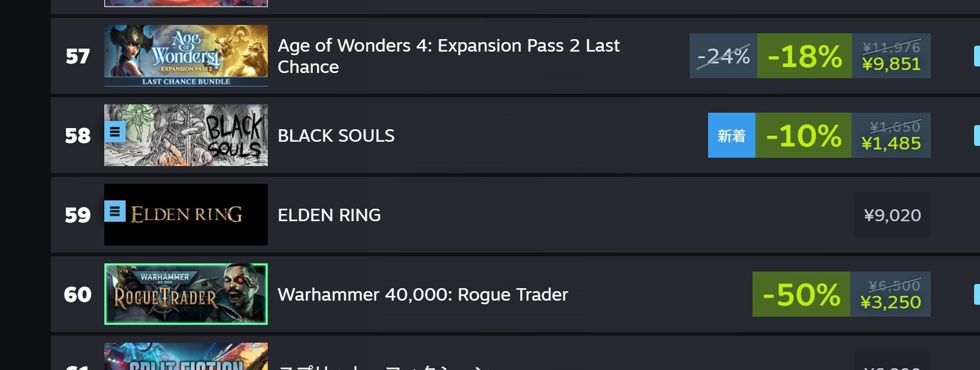Image resolution: width=980 pixels, height=370 pixels.
Task: Open the BLACK SOULS title link
Action: click(336, 136)
